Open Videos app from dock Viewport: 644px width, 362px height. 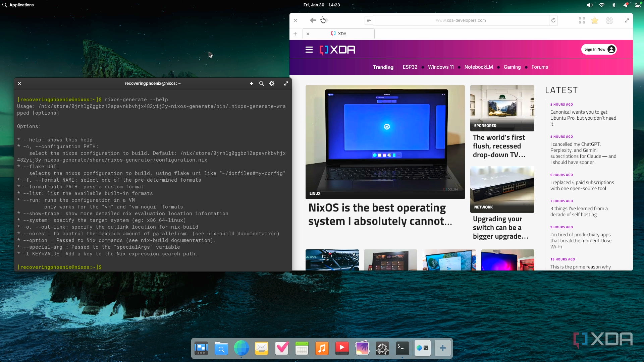pyautogui.click(x=342, y=349)
